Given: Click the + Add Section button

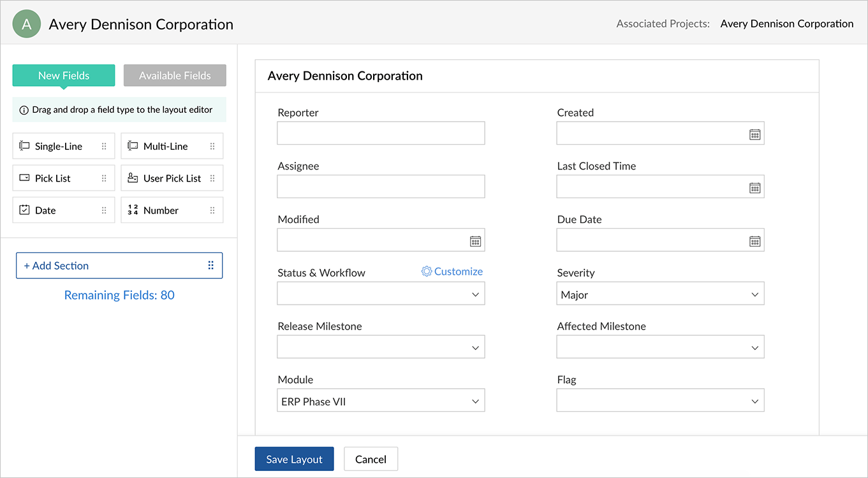Looking at the screenshot, I should tap(119, 266).
